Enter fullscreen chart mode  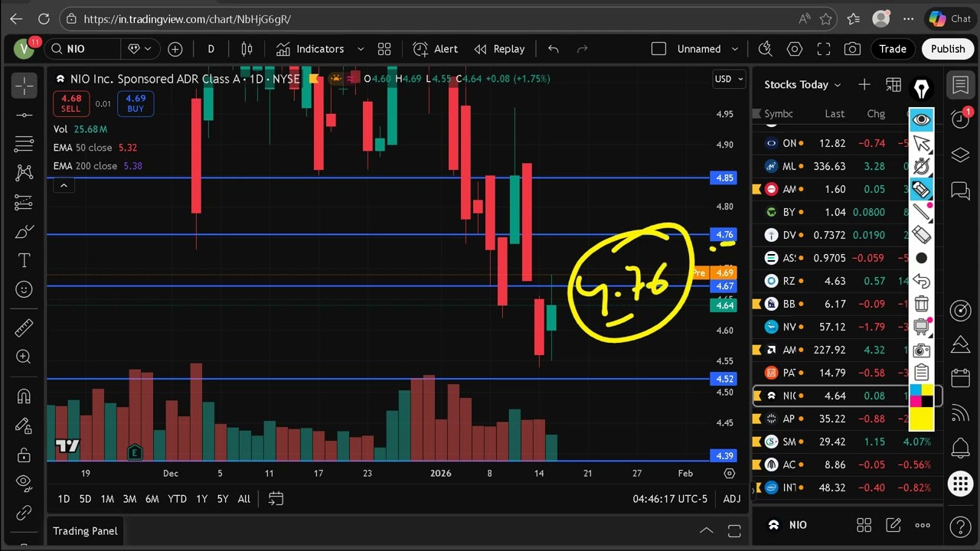(x=824, y=49)
